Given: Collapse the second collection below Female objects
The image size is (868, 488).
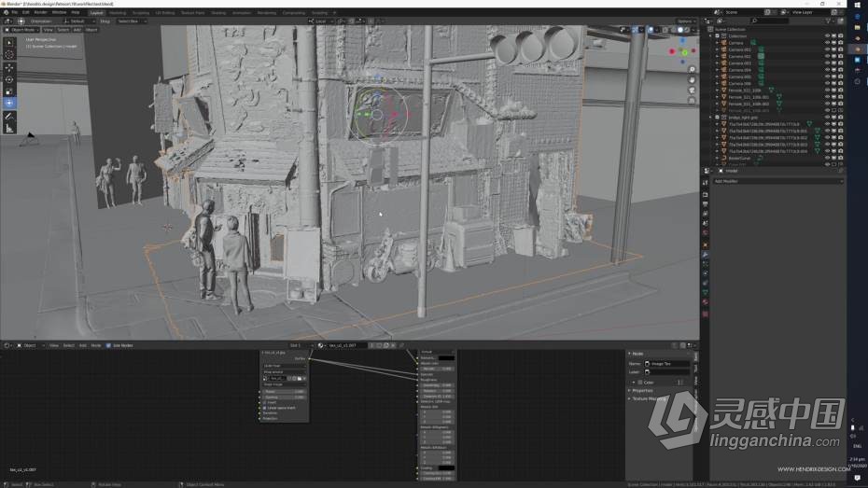Looking at the screenshot, I should [711, 118].
